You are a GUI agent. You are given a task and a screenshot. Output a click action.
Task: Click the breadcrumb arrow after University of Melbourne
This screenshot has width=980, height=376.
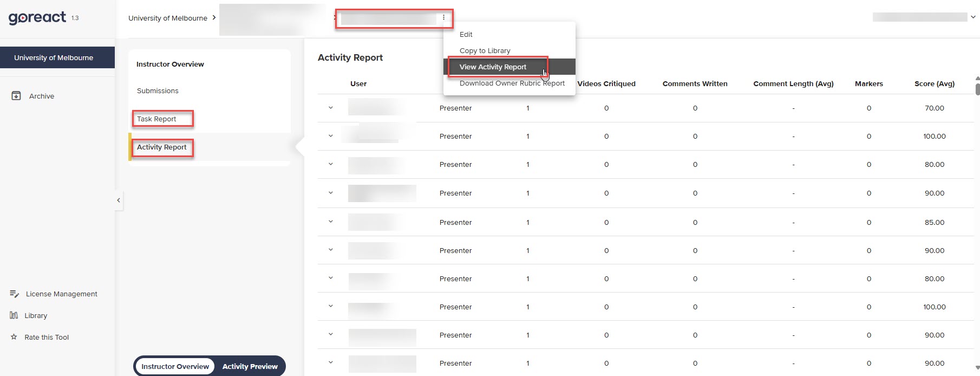pos(214,17)
